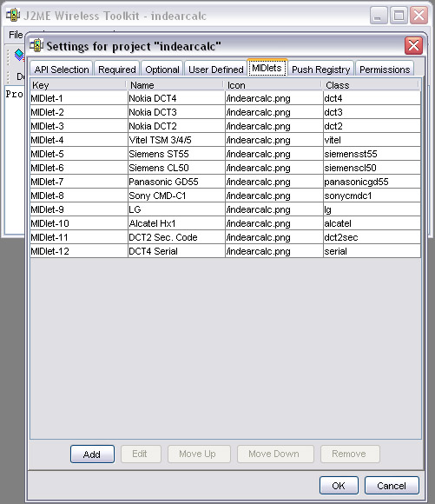Click the dct2sec class cell
The image size is (435, 504).
(372, 237)
